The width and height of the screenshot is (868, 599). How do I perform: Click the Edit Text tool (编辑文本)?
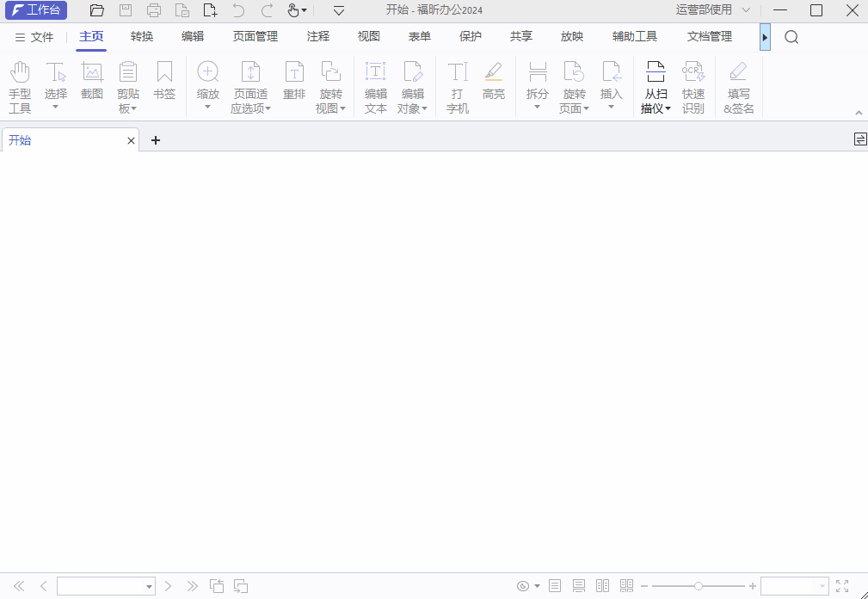tap(375, 84)
